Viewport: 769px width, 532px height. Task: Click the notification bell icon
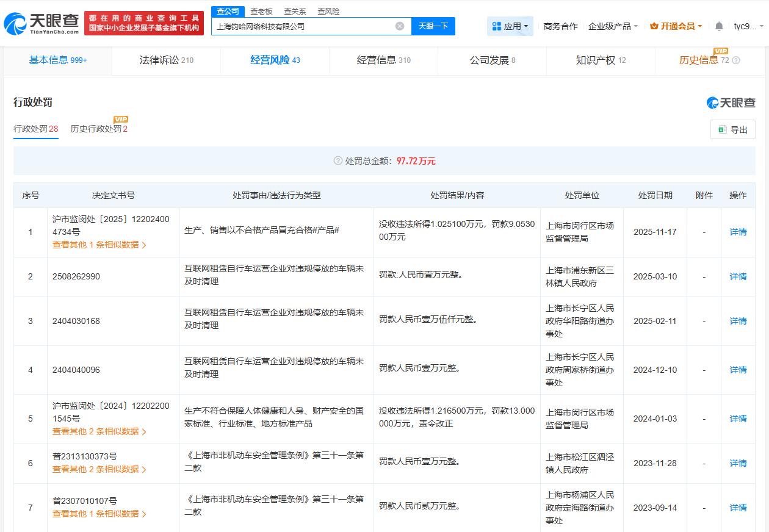(x=719, y=26)
